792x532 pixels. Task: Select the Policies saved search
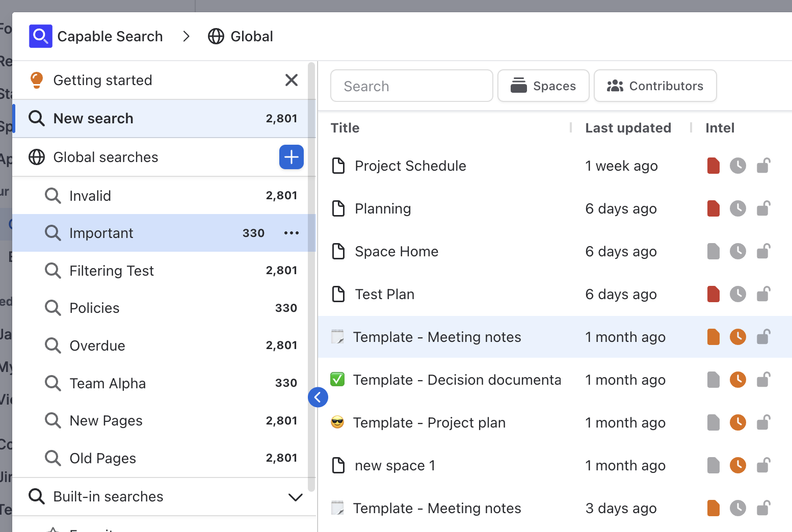pyautogui.click(x=94, y=308)
